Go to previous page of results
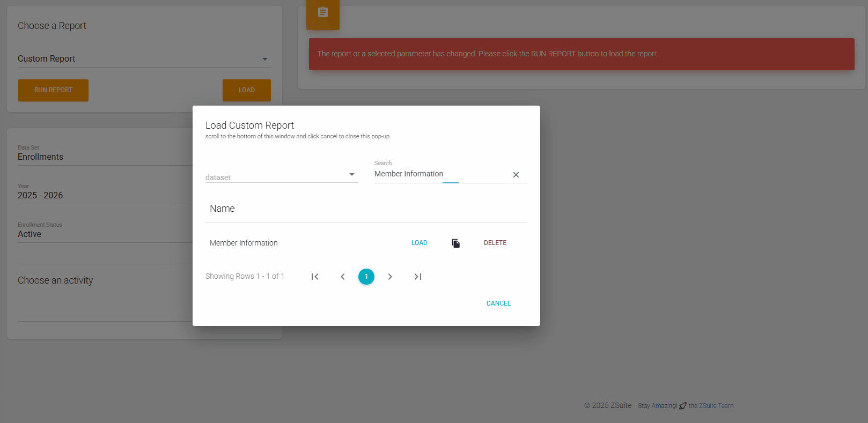 coord(343,277)
